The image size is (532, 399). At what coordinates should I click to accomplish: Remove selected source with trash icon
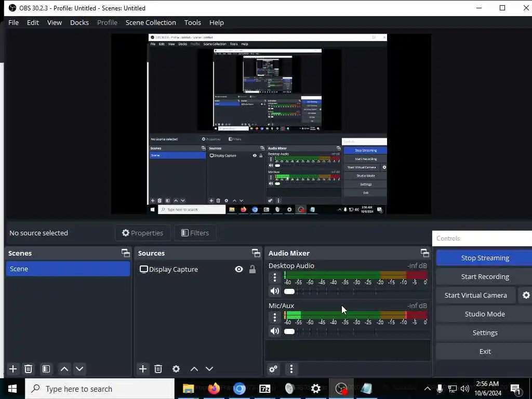pyautogui.click(x=158, y=369)
